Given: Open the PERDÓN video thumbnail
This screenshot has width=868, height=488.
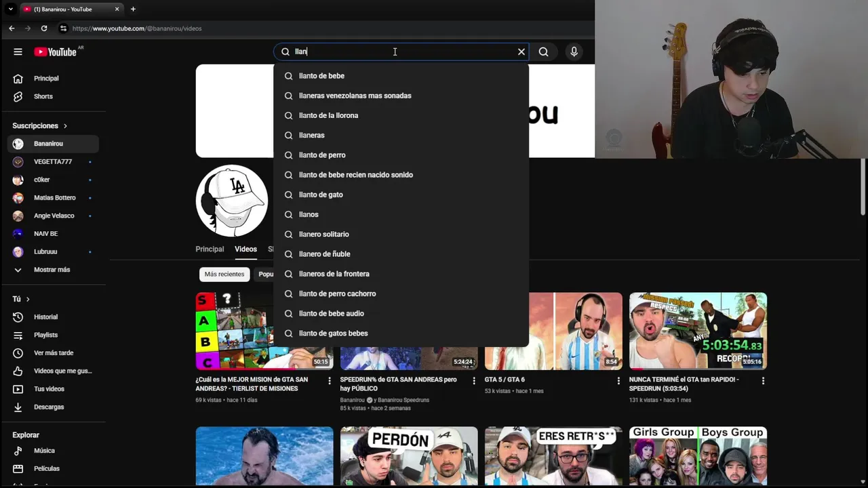Looking at the screenshot, I should (x=409, y=455).
